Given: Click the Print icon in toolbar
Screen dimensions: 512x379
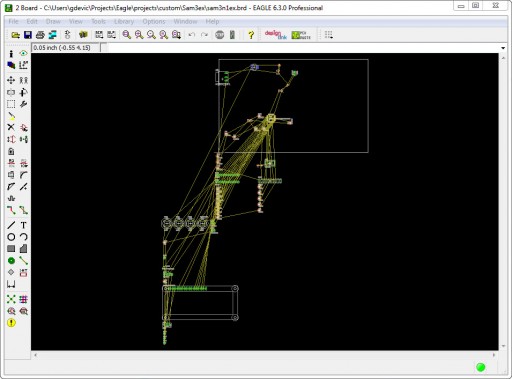Looking at the screenshot, I should (x=40, y=35).
